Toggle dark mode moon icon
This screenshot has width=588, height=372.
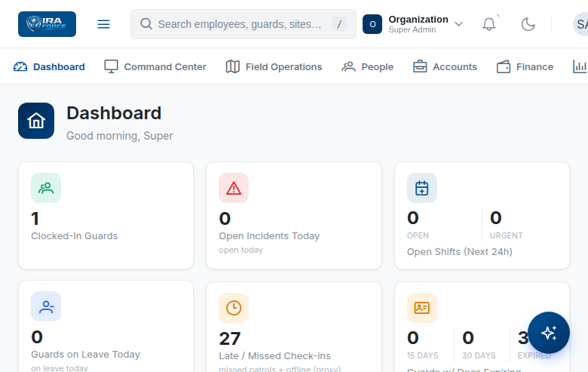click(x=528, y=24)
